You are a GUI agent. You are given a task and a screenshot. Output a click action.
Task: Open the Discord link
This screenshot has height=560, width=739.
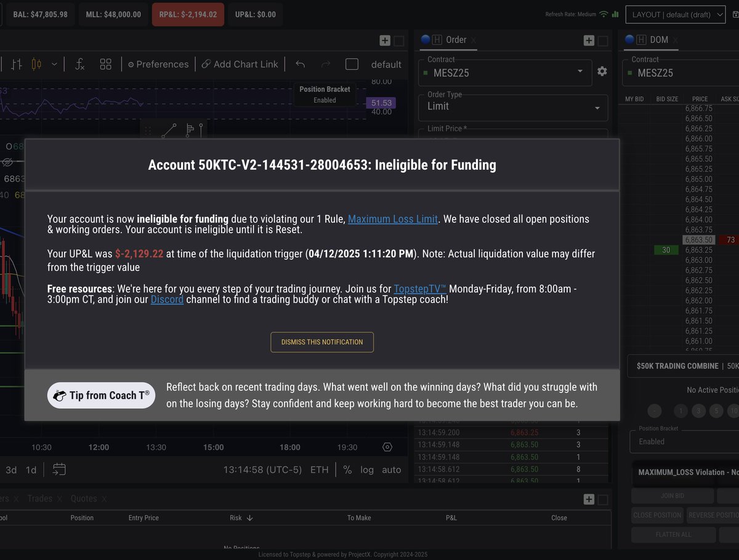167,300
